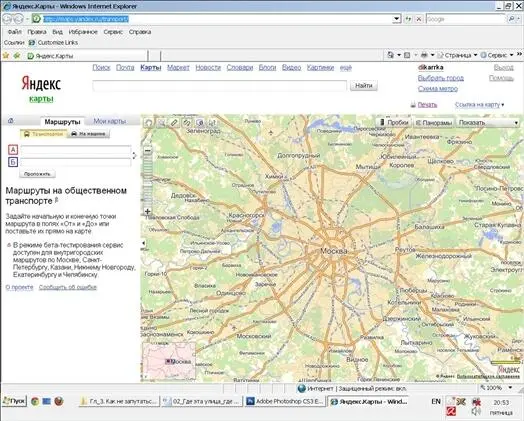Click the red A point marker

[x=13, y=150]
